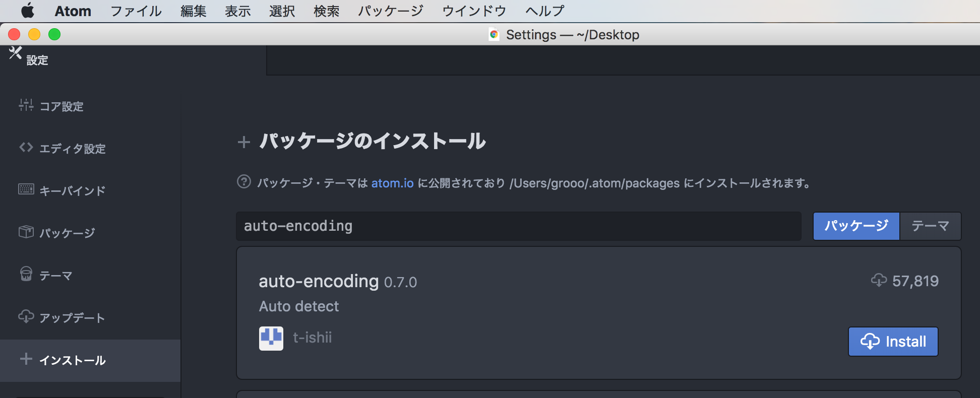This screenshot has height=398, width=980.
Task: Click the アップデート cloud download icon
Action: click(26, 316)
